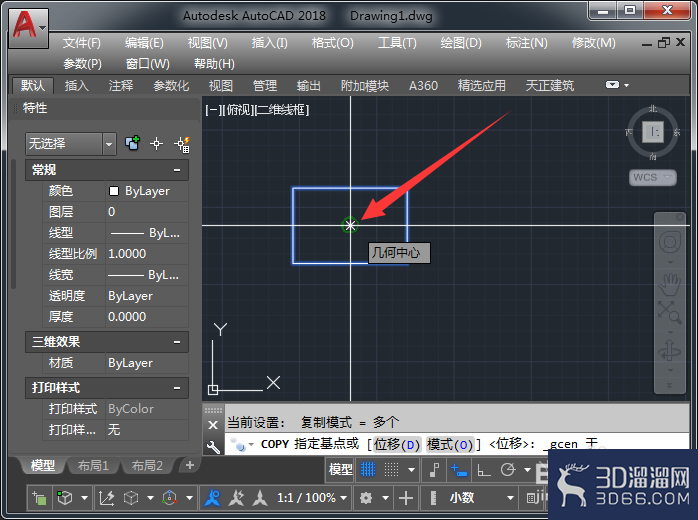Open the WCS coordinate system dropdown
The width and height of the screenshot is (698, 520).
[653, 177]
